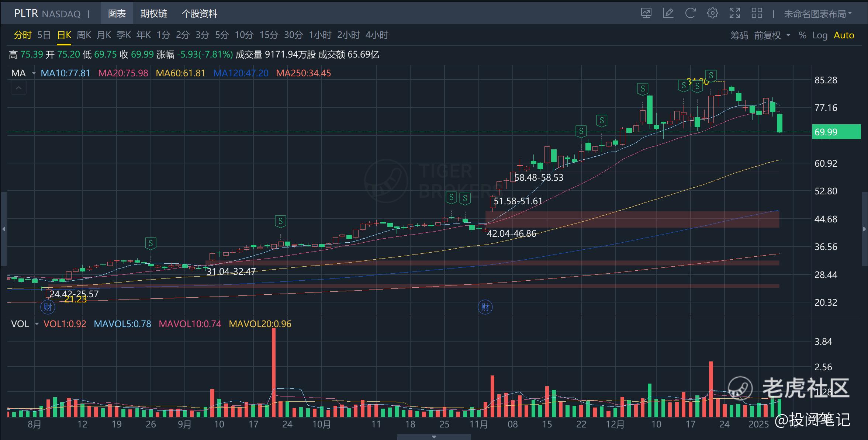Click the S marker above August 26
868x440 pixels.
151,243
